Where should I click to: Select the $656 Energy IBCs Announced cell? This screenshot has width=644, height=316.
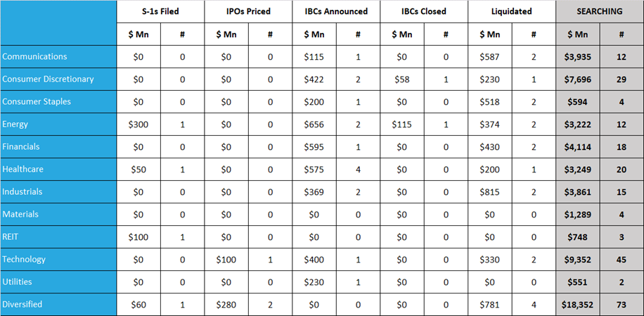point(314,124)
